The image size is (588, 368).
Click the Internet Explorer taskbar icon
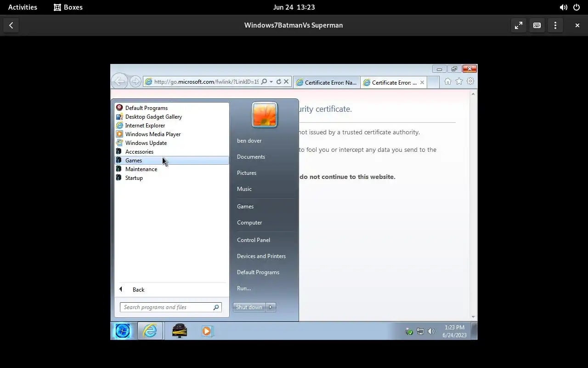click(150, 331)
